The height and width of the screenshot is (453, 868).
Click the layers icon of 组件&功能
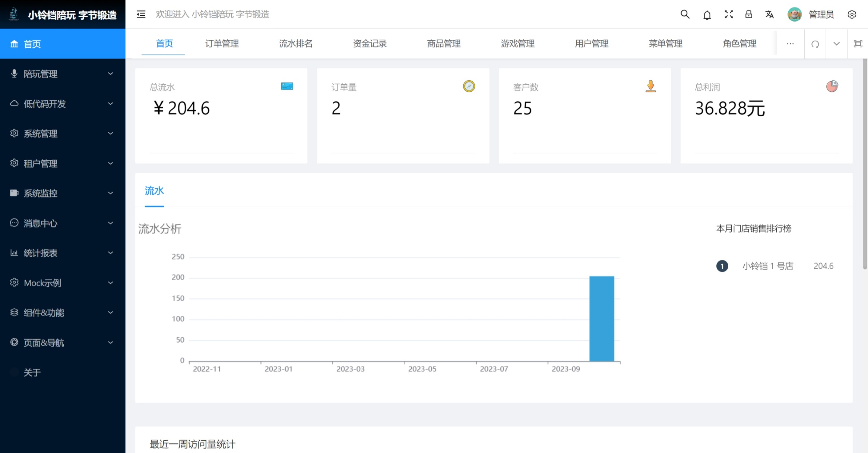(14, 312)
